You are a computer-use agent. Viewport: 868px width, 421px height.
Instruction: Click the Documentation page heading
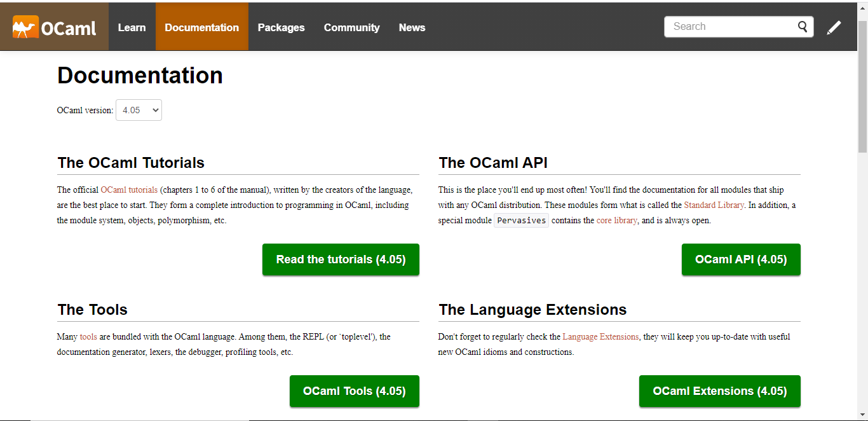tap(140, 76)
